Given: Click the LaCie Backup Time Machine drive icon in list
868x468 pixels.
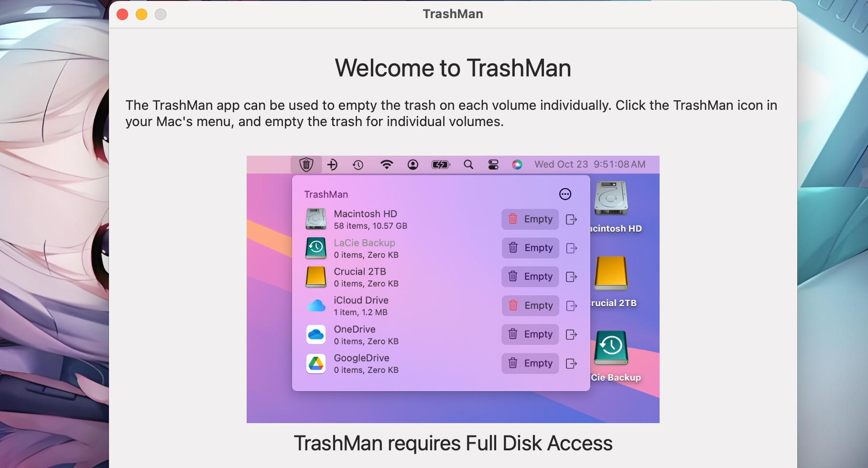Looking at the screenshot, I should coord(316,248).
